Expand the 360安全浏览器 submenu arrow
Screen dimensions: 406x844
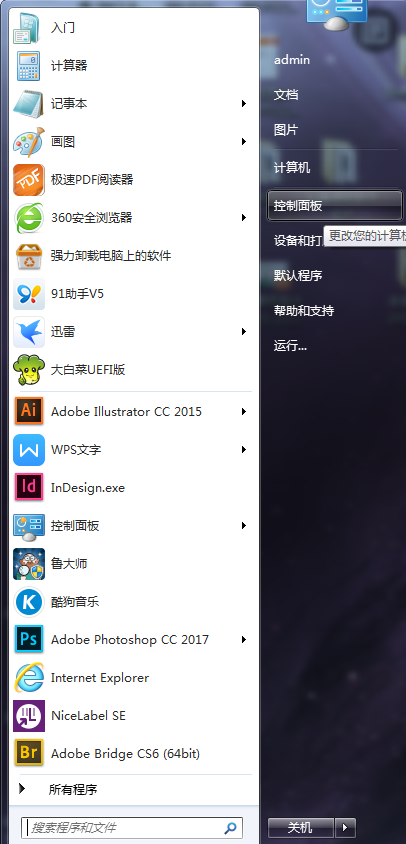(x=244, y=217)
